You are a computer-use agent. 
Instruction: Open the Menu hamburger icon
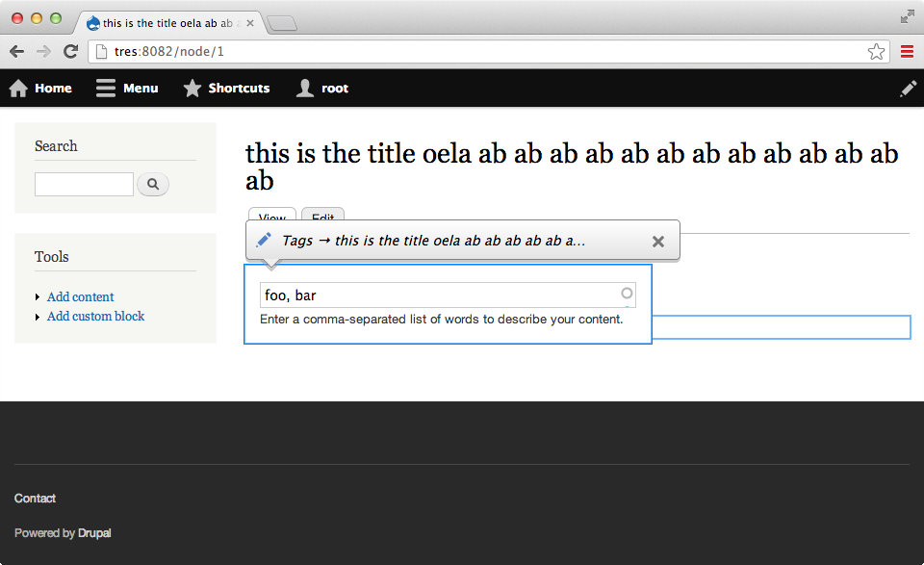point(105,88)
